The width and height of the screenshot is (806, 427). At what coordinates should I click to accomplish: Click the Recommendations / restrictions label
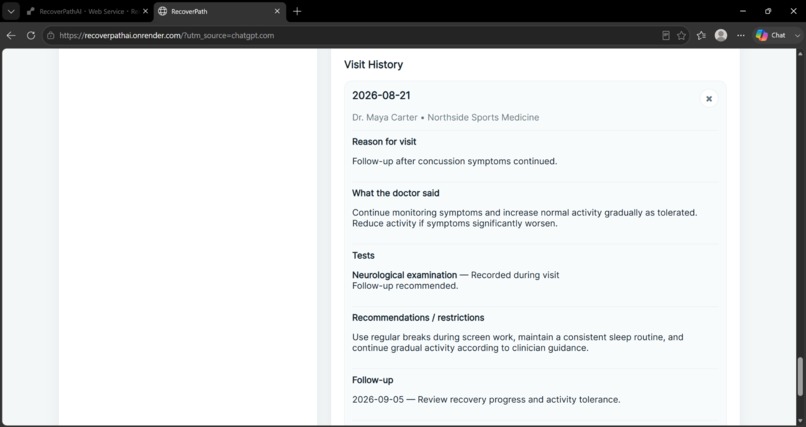418,318
